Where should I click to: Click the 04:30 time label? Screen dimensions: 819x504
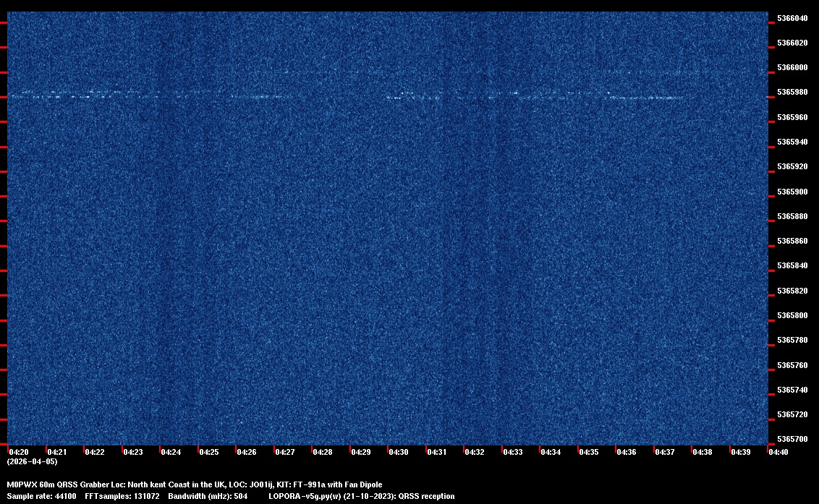(399, 452)
